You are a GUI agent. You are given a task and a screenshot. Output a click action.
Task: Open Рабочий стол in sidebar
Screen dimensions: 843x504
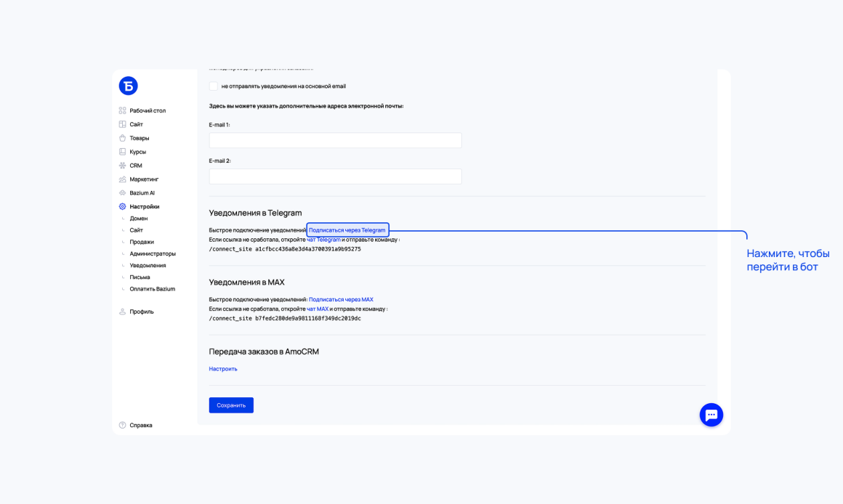pos(148,110)
